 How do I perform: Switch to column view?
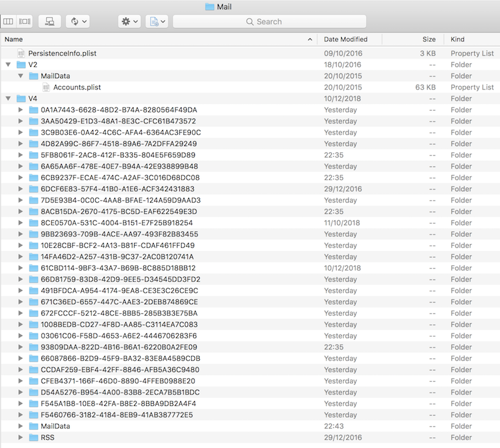[8, 22]
